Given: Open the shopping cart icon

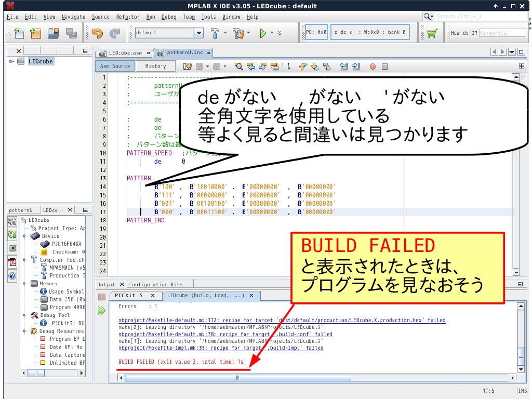Looking at the screenshot, I should point(432,33).
